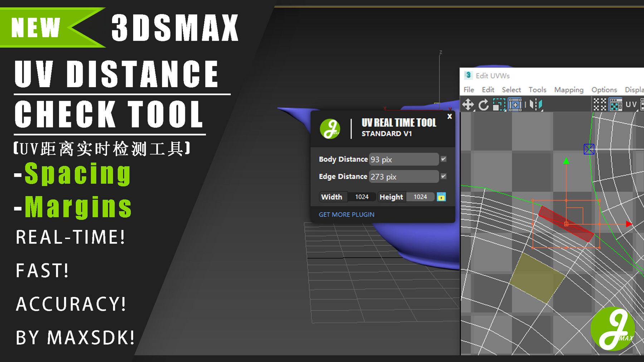This screenshot has width=644, height=362.
Task: Toggle the Width/Height lock padlock
Action: click(442, 197)
